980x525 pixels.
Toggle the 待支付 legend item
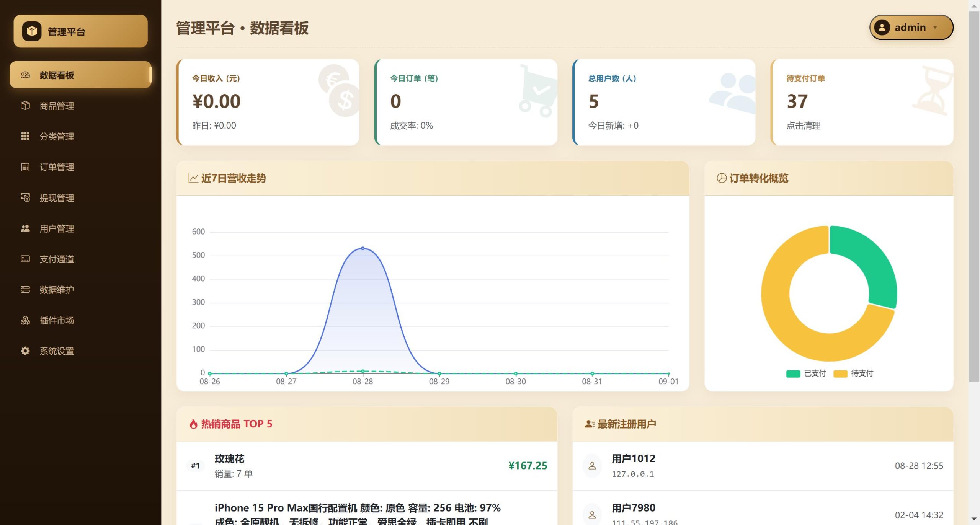click(853, 373)
